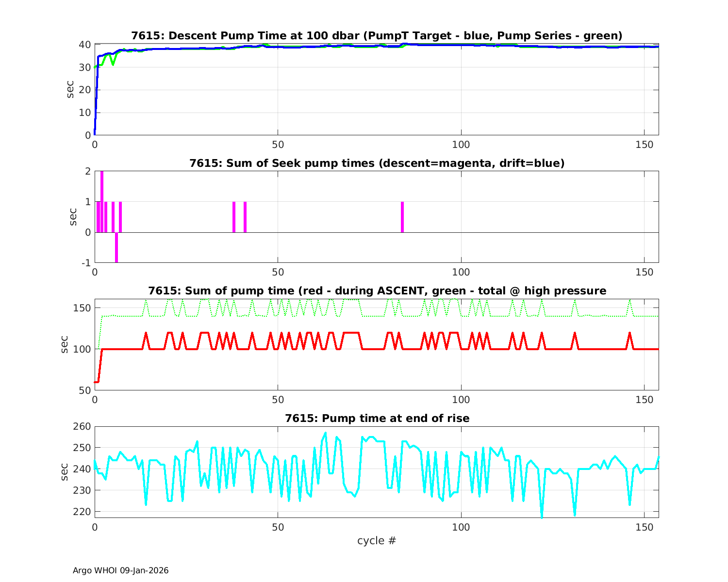The width and height of the screenshot is (728, 582).
Task: Click the 'sec' y-axis label of bottom plot
Action: tap(65, 472)
